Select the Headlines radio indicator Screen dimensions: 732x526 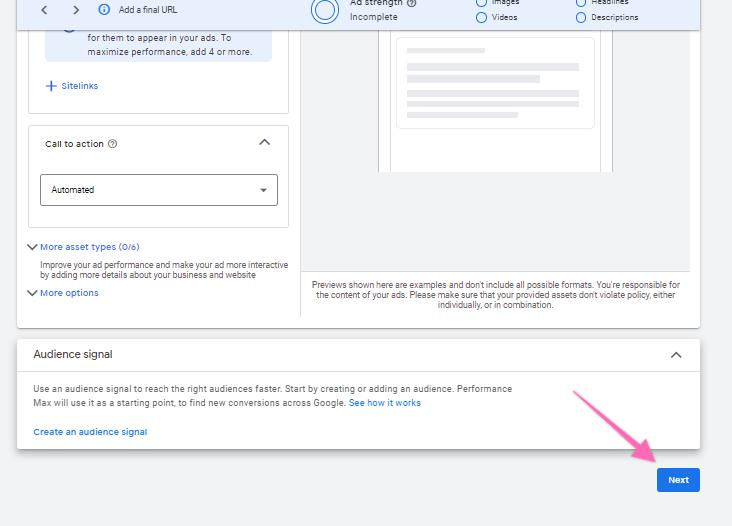581,3
